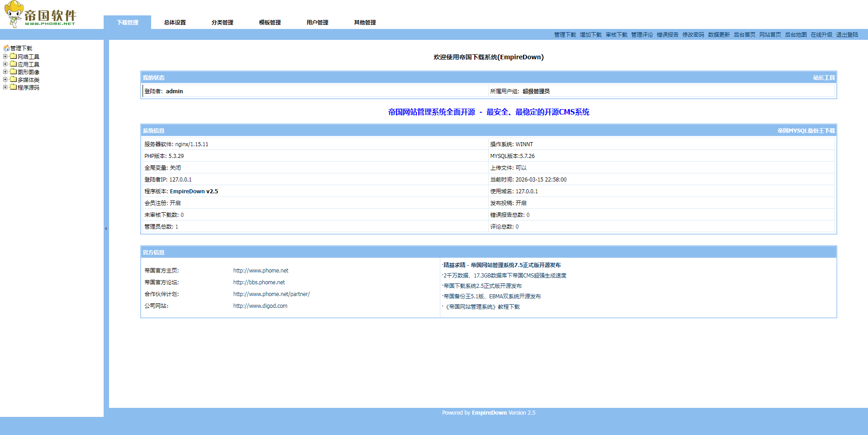The image size is (868, 435).
Task: Click the 图形图像 folder icon
Action: 14,72
